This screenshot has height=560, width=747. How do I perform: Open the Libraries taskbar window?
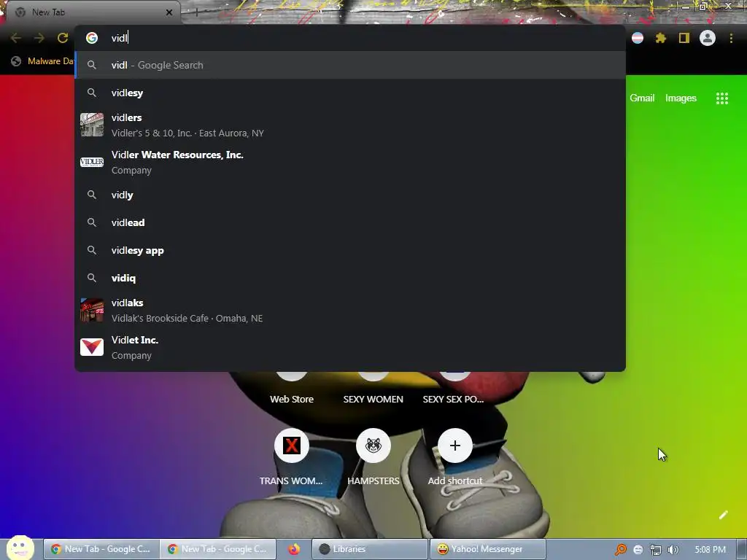[370, 549]
